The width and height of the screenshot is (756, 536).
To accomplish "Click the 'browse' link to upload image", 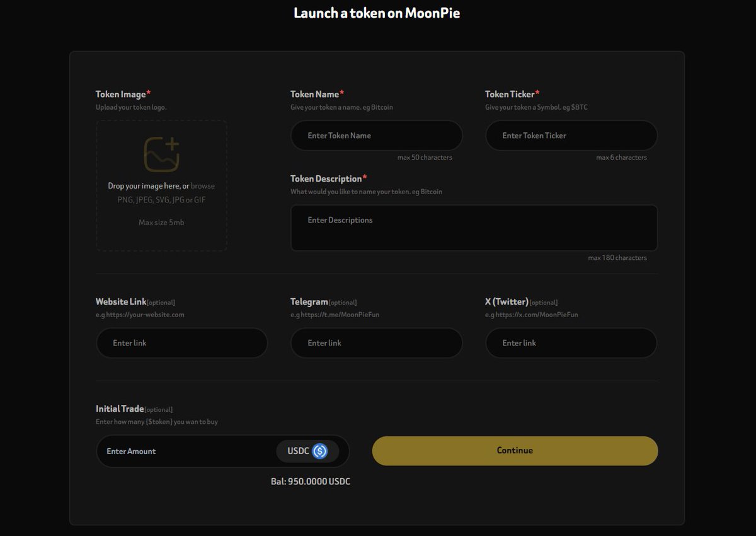I will click(203, 186).
